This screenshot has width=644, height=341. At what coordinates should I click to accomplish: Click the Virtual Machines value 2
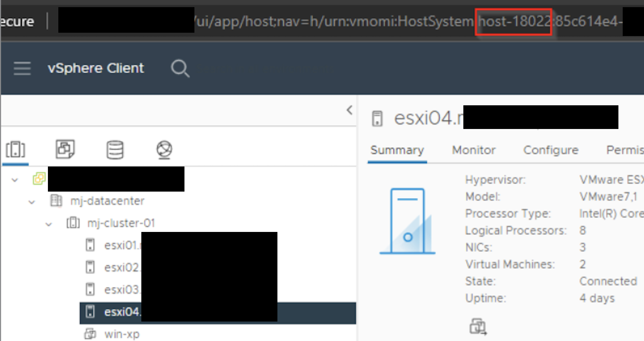pyautogui.click(x=583, y=264)
